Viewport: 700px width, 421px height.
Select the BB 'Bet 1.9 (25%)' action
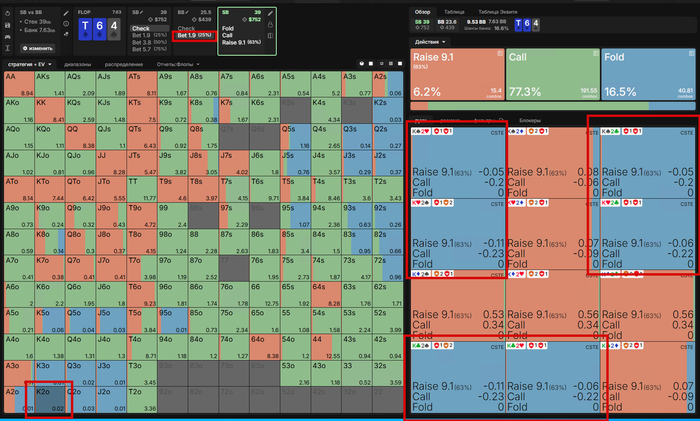(194, 35)
